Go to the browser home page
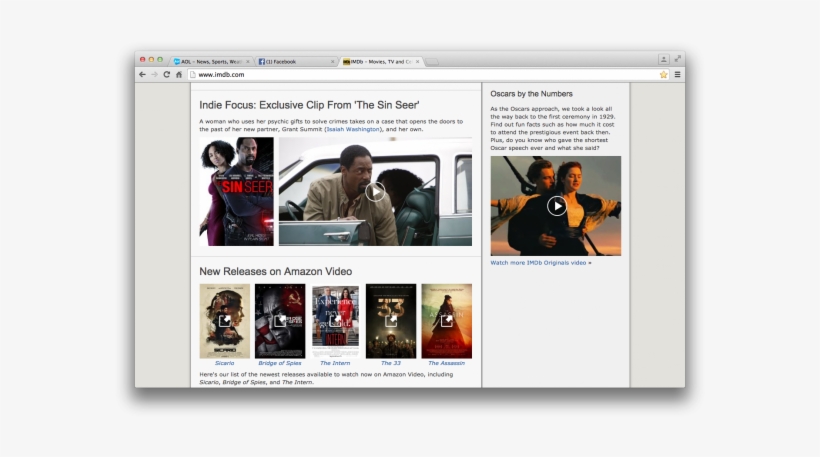Viewport: 820px width, 457px height. (179, 75)
